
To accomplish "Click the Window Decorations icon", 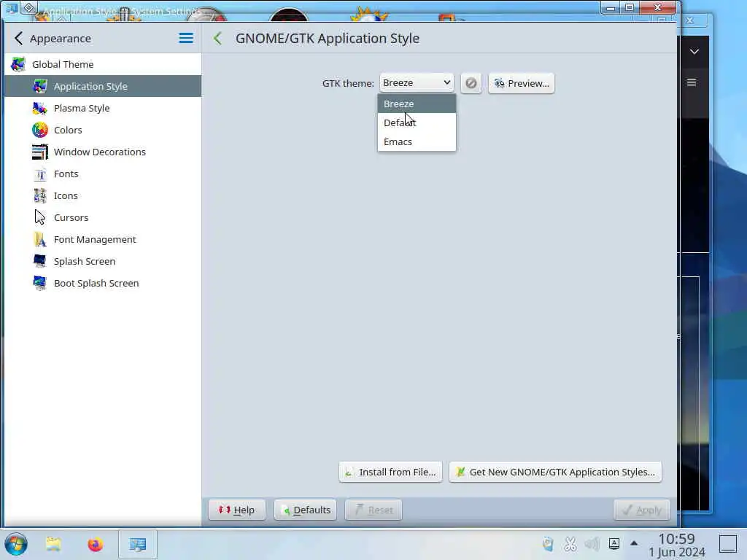I will coord(40,152).
